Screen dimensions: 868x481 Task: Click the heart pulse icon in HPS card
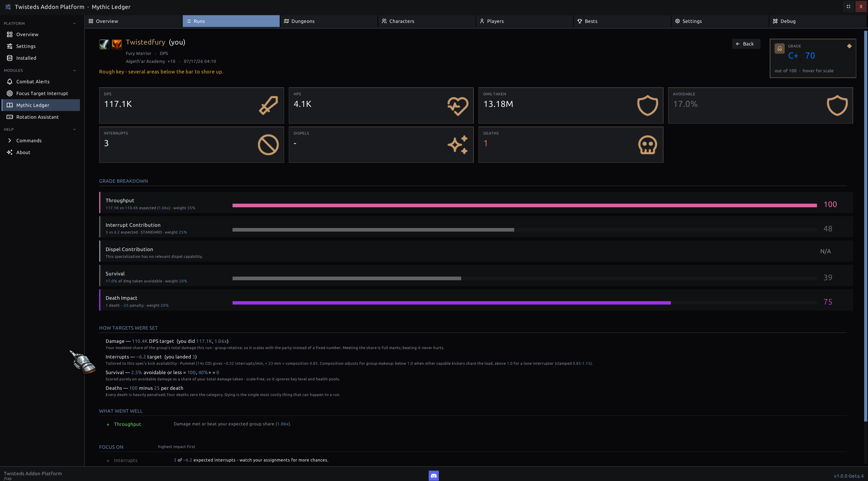click(x=458, y=106)
